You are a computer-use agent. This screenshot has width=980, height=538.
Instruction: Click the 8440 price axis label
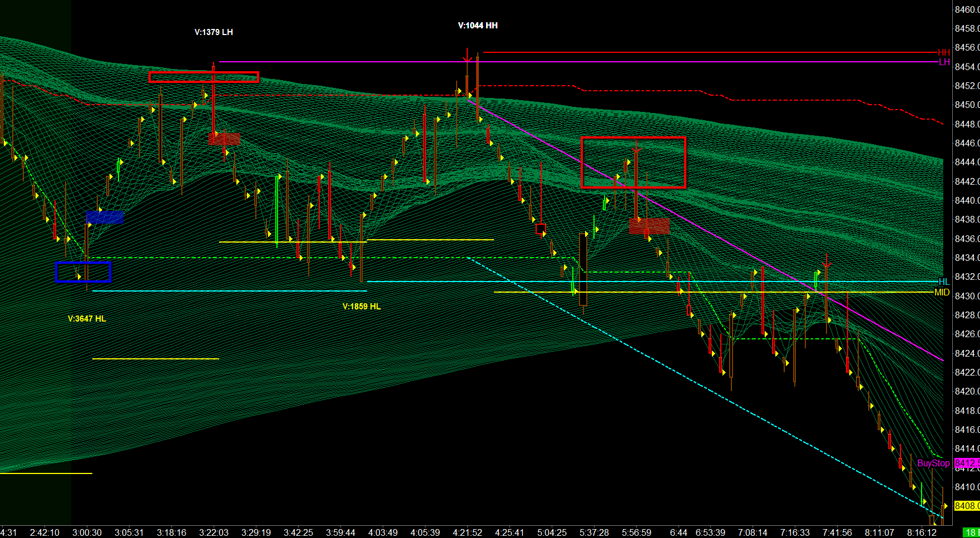pyautogui.click(x=967, y=200)
